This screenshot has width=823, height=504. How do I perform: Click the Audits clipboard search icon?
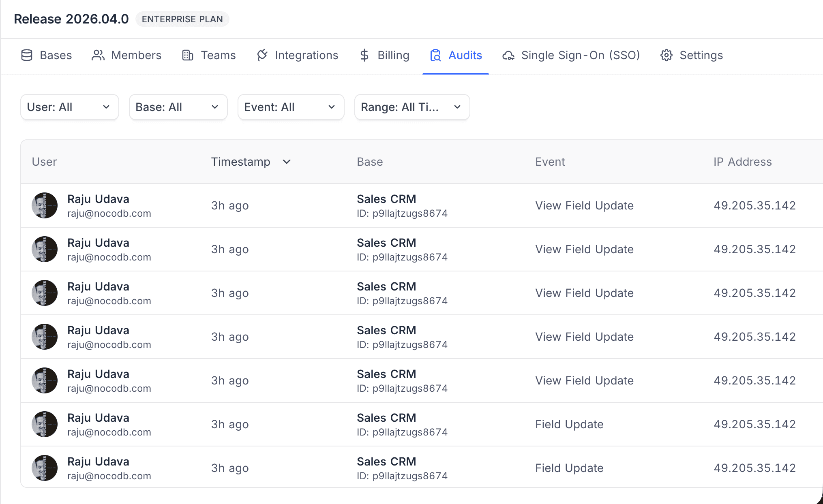coord(435,55)
